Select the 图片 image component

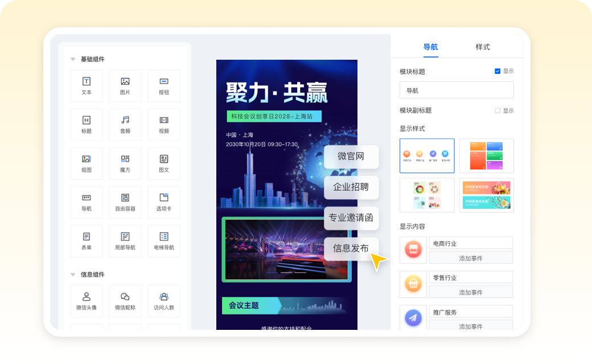(125, 86)
